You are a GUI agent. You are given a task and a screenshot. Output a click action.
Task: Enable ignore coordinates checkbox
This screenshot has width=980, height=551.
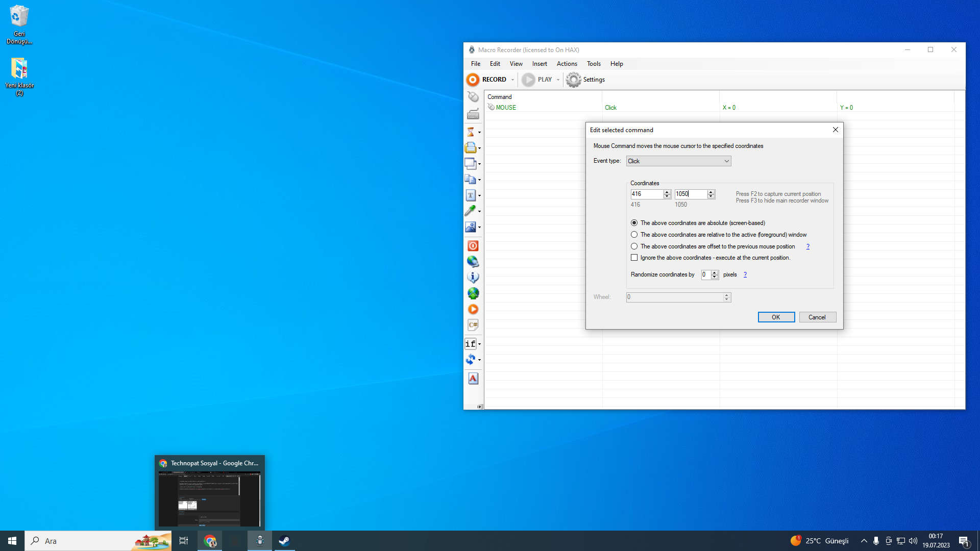634,258
